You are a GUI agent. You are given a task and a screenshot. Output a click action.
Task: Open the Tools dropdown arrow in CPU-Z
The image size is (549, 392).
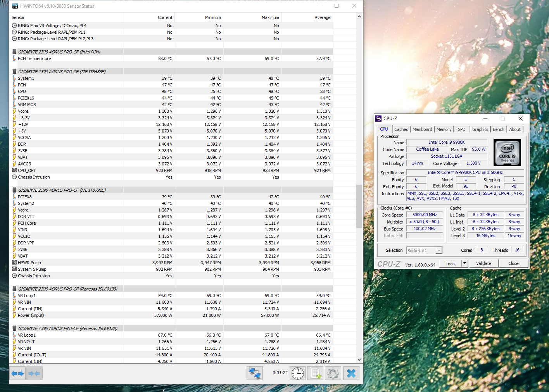coord(464,263)
